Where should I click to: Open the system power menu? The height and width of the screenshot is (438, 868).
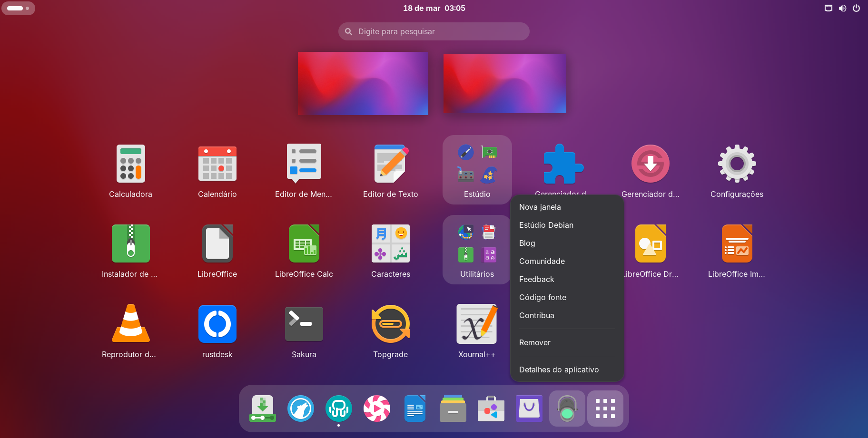pyautogui.click(x=856, y=8)
